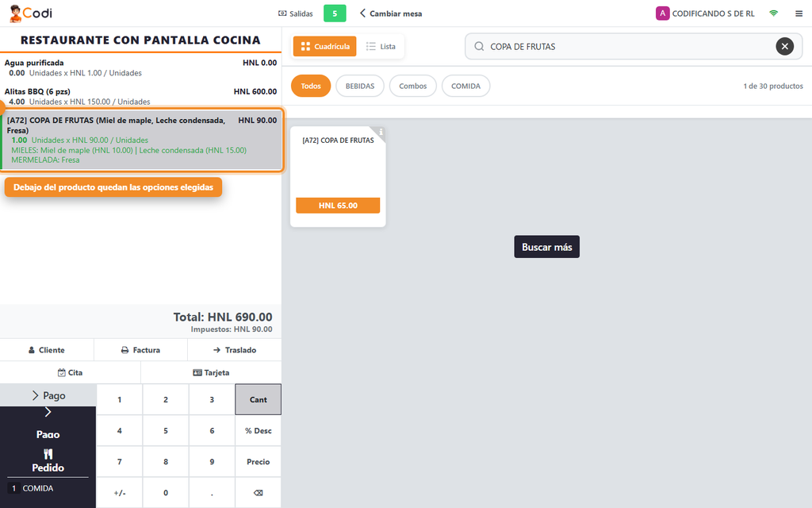
Task: Open the Codi logo home
Action: click(x=31, y=13)
